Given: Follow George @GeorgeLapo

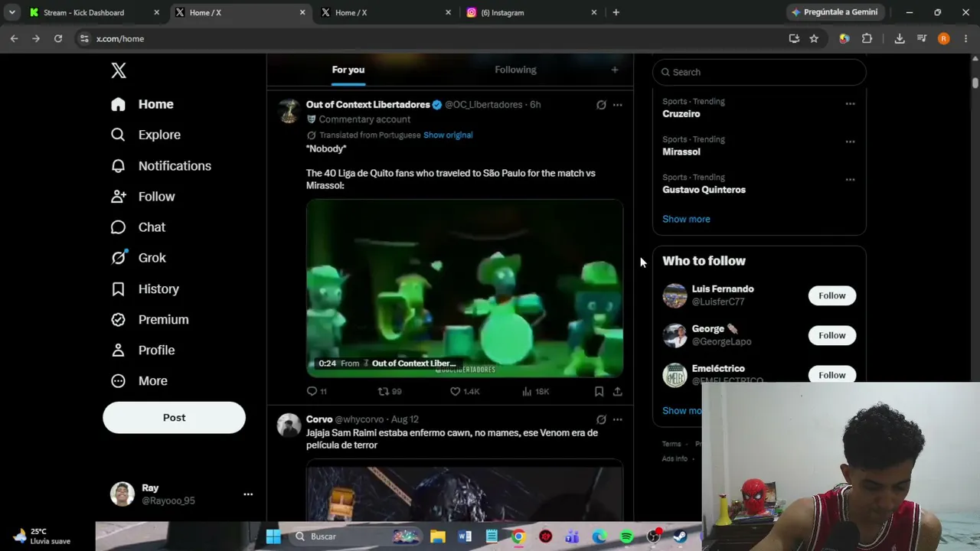Looking at the screenshot, I should tap(832, 335).
